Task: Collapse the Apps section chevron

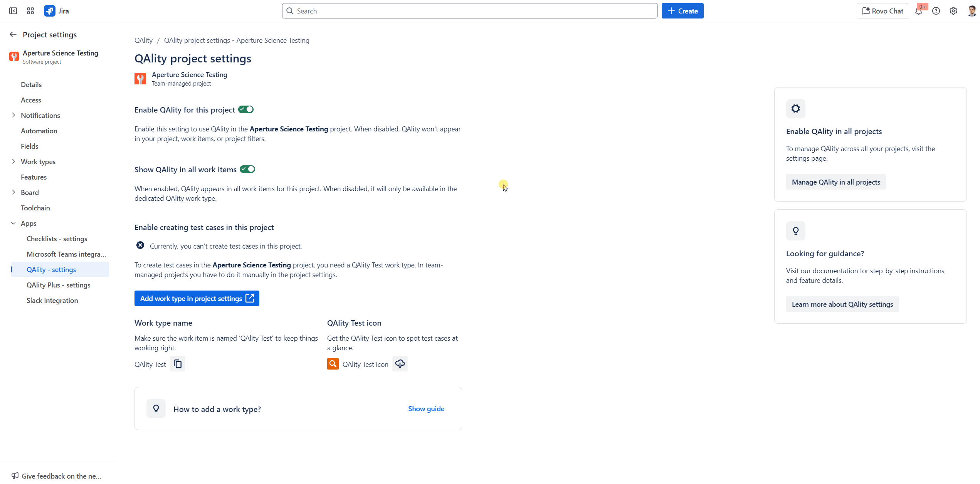Action: point(13,223)
